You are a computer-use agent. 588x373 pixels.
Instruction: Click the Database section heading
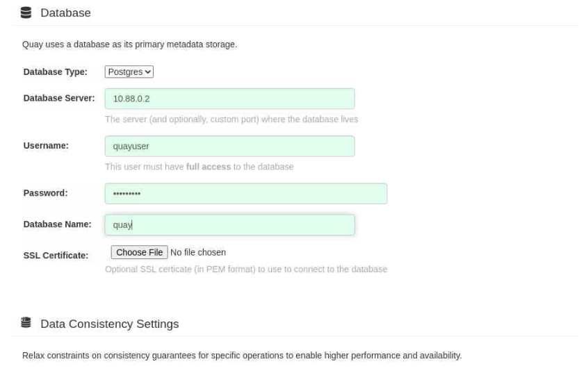[x=65, y=13]
